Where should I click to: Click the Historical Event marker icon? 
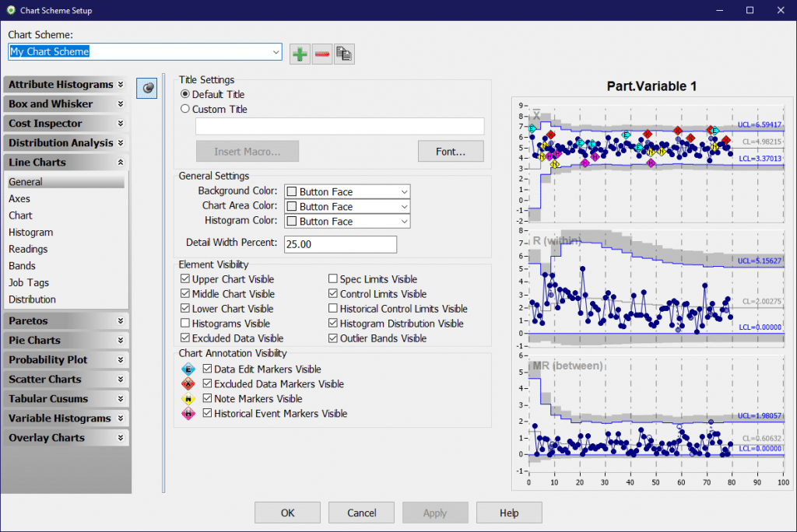188,414
